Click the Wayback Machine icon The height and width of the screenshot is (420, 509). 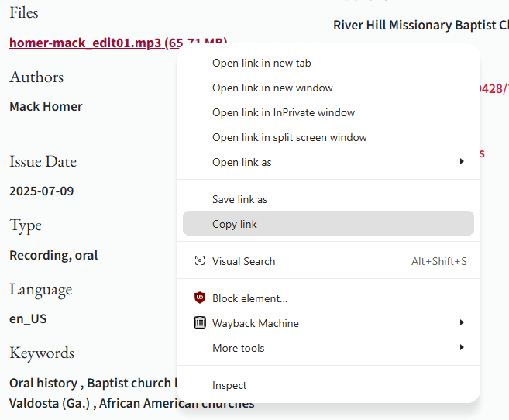click(200, 322)
